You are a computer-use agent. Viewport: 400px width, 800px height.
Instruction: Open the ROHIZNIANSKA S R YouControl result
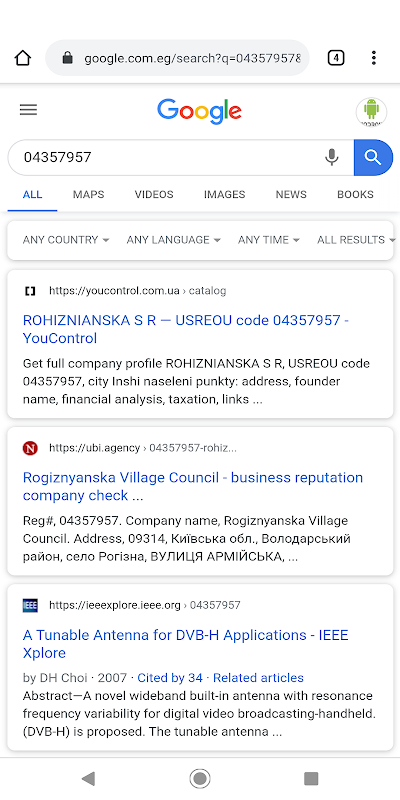pyautogui.click(x=186, y=329)
